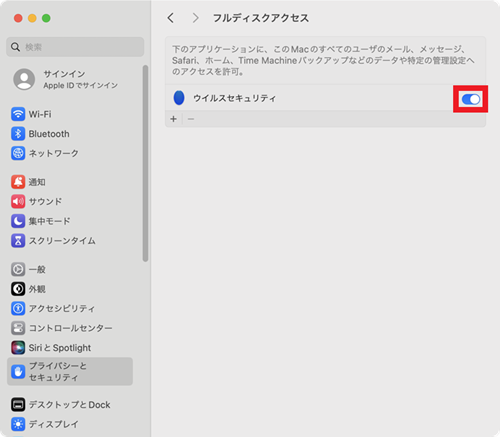The width and height of the screenshot is (500, 437).
Task: Open the Wi-Fi settings icon
Action: pyautogui.click(x=18, y=114)
